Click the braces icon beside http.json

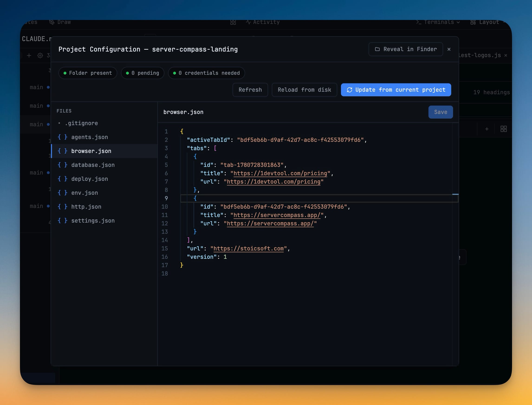tap(62, 207)
